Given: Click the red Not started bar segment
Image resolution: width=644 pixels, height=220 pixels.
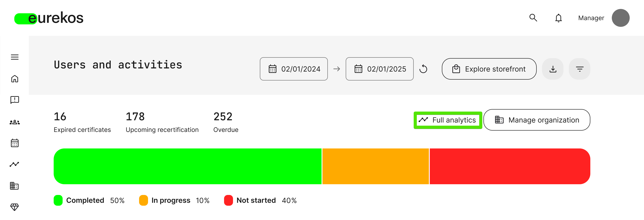Looking at the screenshot, I should pos(510,166).
